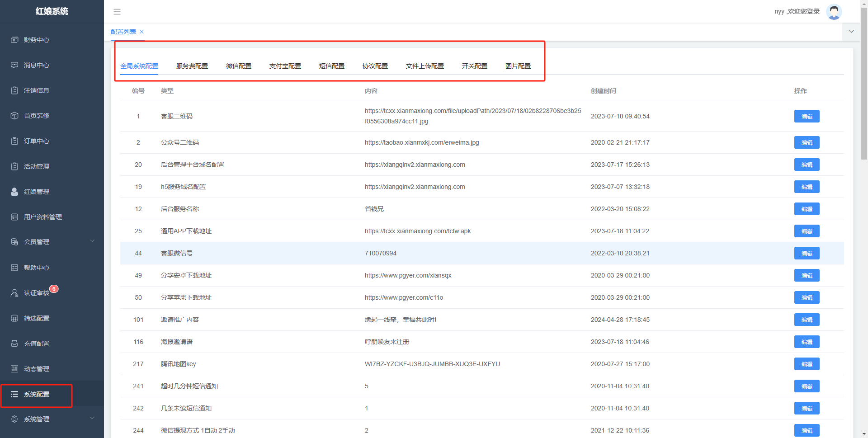The height and width of the screenshot is (438, 868).
Task: Edit the 客服二维码 row
Action: click(x=807, y=116)
